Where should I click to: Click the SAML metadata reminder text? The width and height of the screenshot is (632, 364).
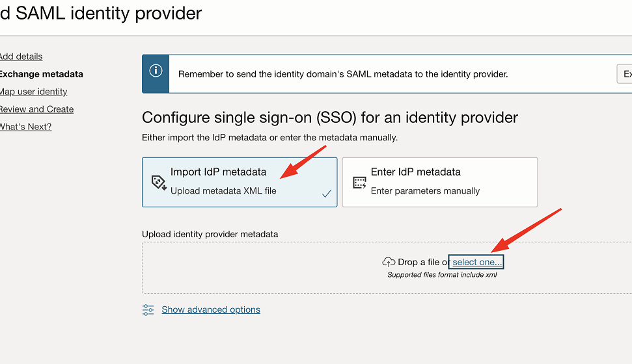(x=343, y=74)
